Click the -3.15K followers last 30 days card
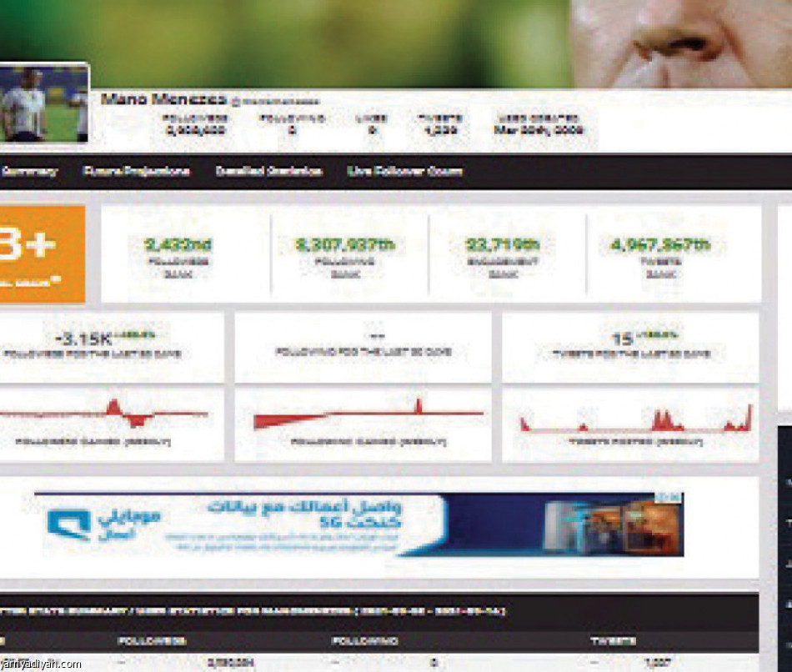Viewport: 792px width, 672px height. pyautogui.click(x=112, y=348)
